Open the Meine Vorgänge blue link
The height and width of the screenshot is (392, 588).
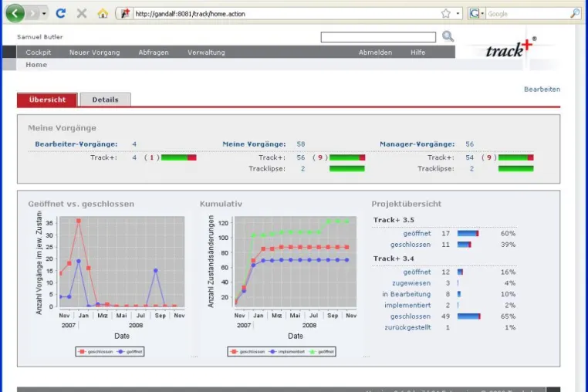(x=254, y=144)
